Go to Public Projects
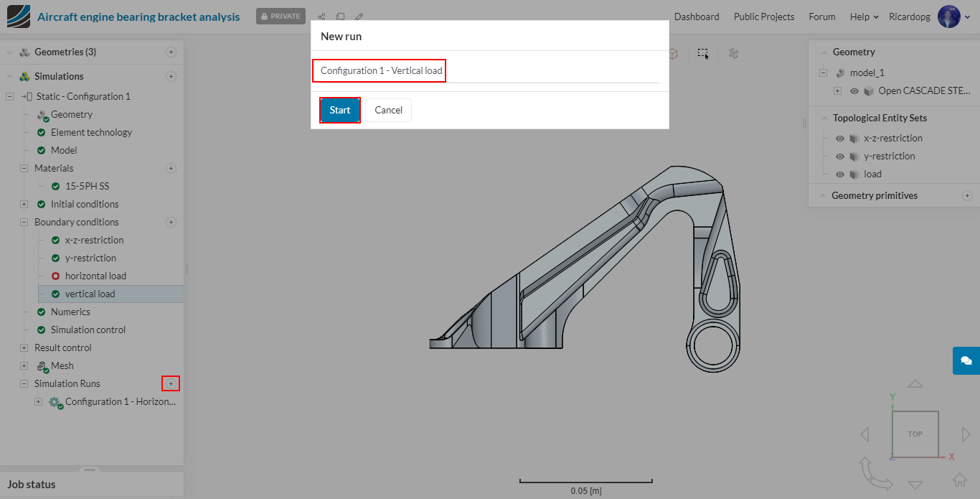980x499 pixels. [x=763, y=17]
